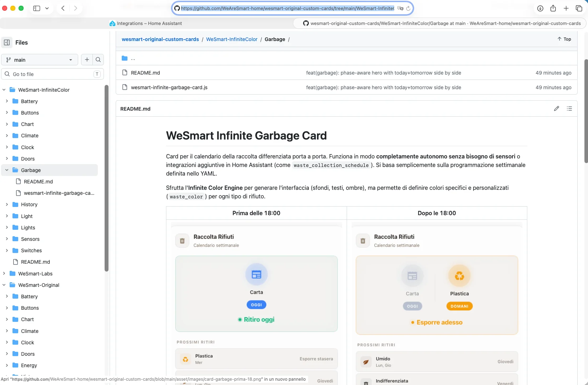
Task: Open the Chart folder under WeSmart-Original
Action: click(27, 319)
